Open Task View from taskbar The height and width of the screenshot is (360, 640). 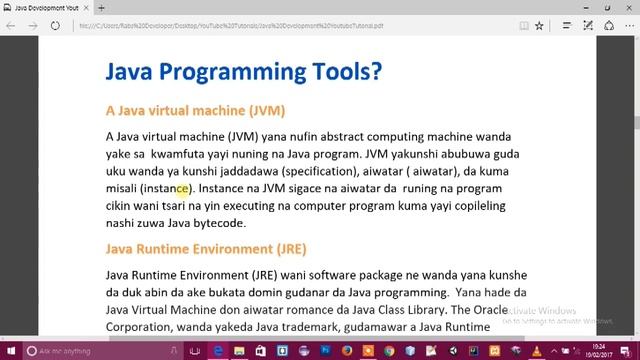(x=195, y=351)
